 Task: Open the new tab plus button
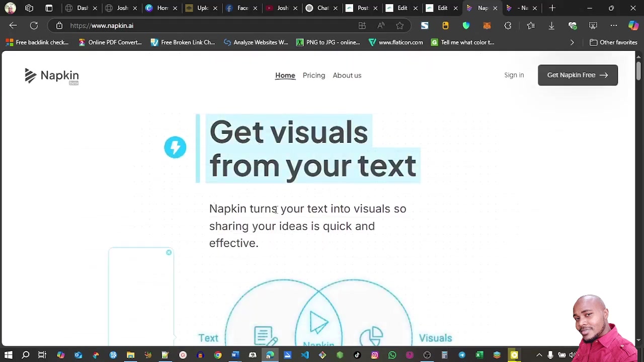(552, 8)
